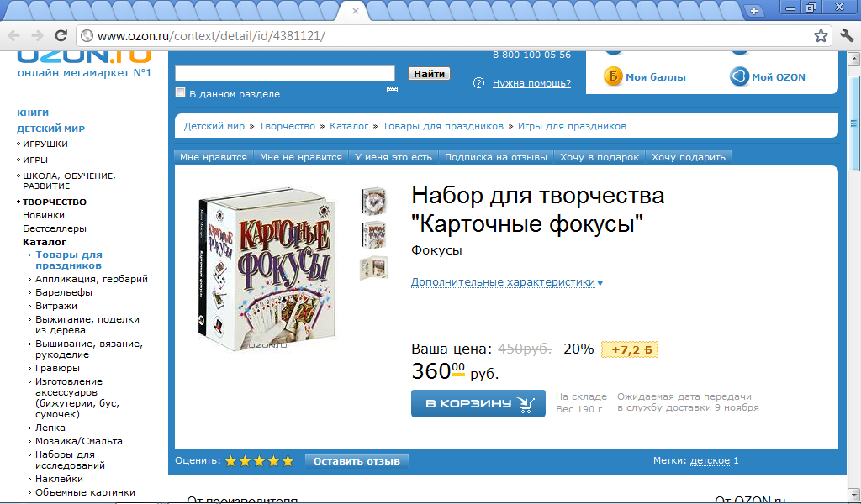This screenshot has height=504, width=861.
Task: Select the third product thumbnail image
Action: [x=374, y=268]
